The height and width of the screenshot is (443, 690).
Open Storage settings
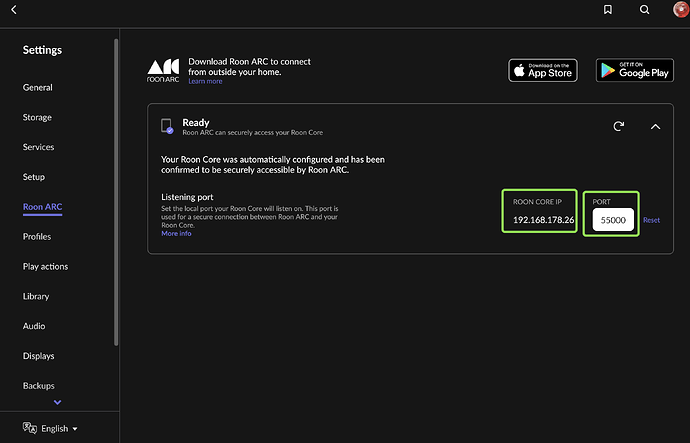[37, 117]
